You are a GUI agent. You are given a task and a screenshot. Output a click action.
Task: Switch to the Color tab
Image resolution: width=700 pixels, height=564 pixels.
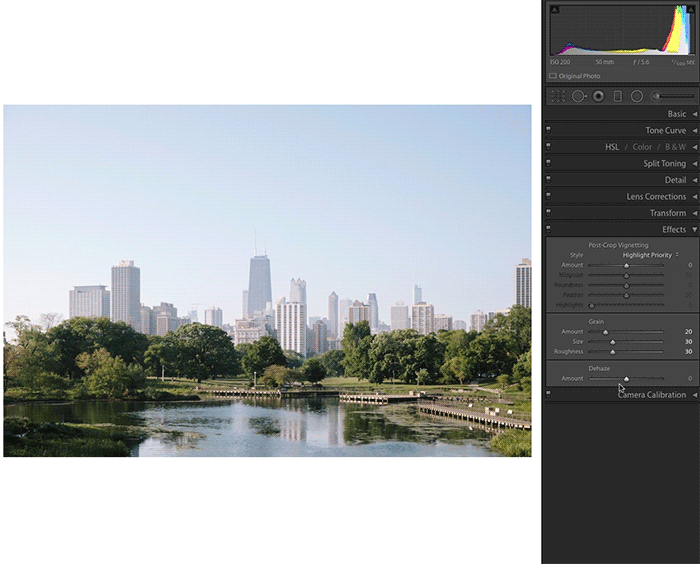click(x=642, y=147)
